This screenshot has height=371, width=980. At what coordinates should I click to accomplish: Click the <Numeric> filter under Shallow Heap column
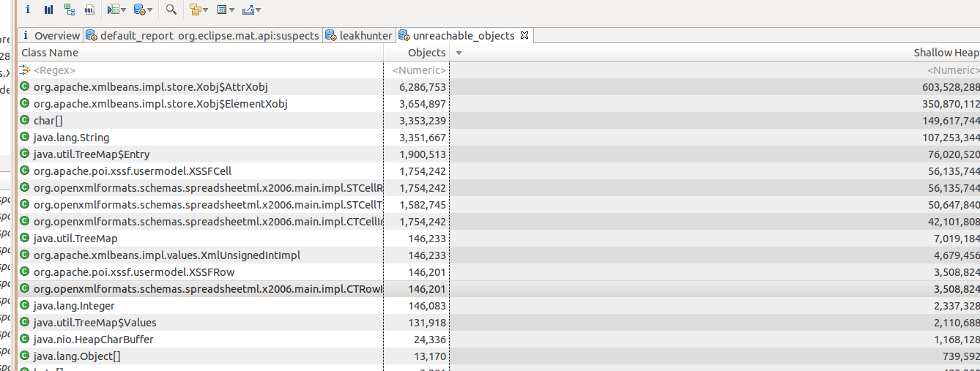953,70
